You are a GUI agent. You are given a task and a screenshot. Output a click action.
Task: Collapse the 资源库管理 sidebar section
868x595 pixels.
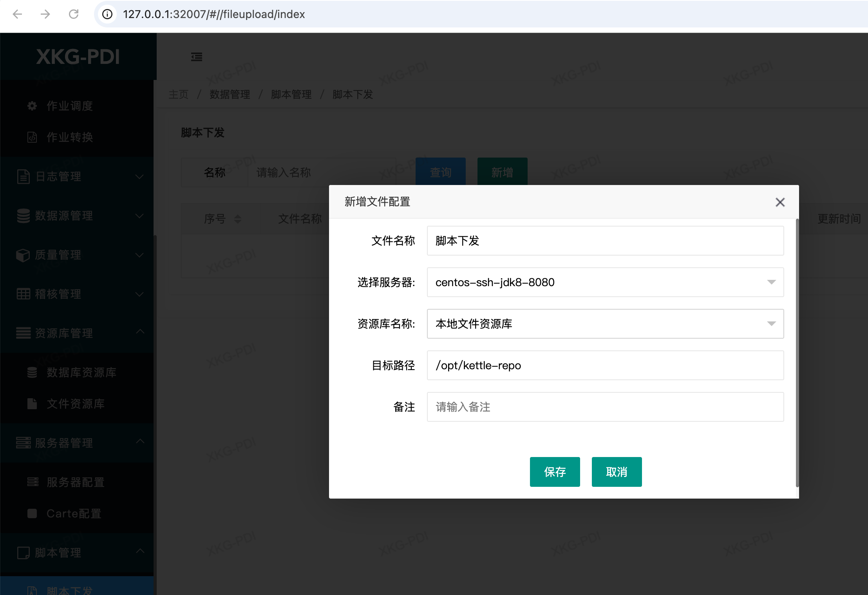(140, 332)
